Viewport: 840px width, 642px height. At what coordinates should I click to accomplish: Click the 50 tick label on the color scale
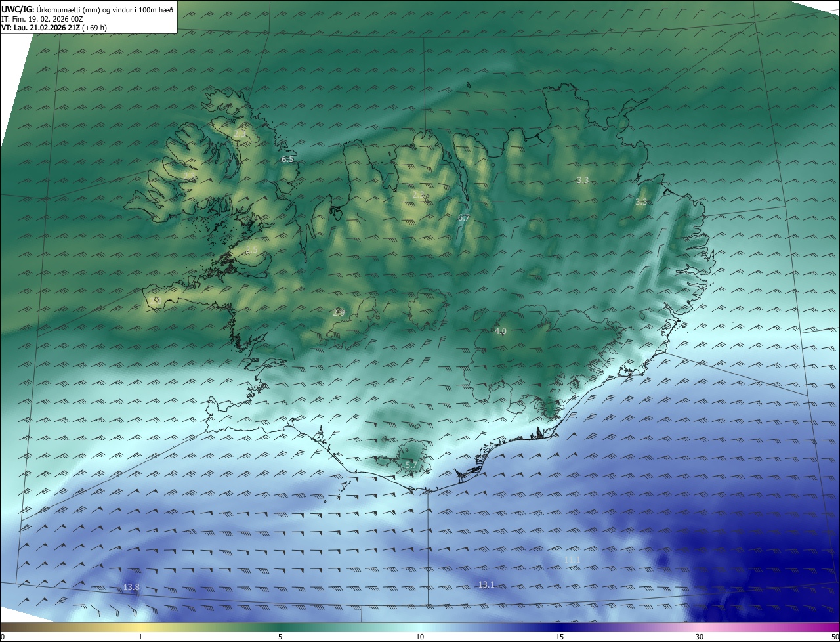(x=835, y=637)
